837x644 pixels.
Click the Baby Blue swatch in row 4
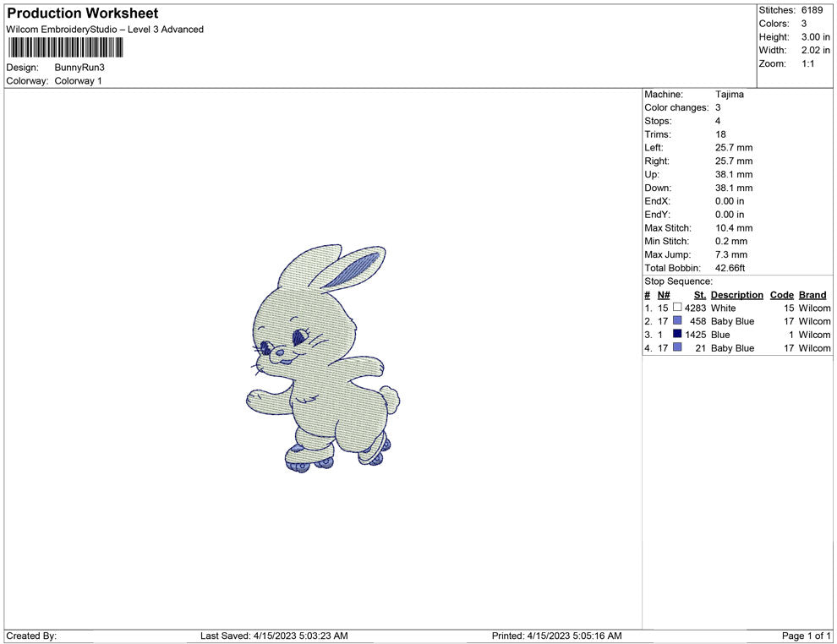coord(677,347)
